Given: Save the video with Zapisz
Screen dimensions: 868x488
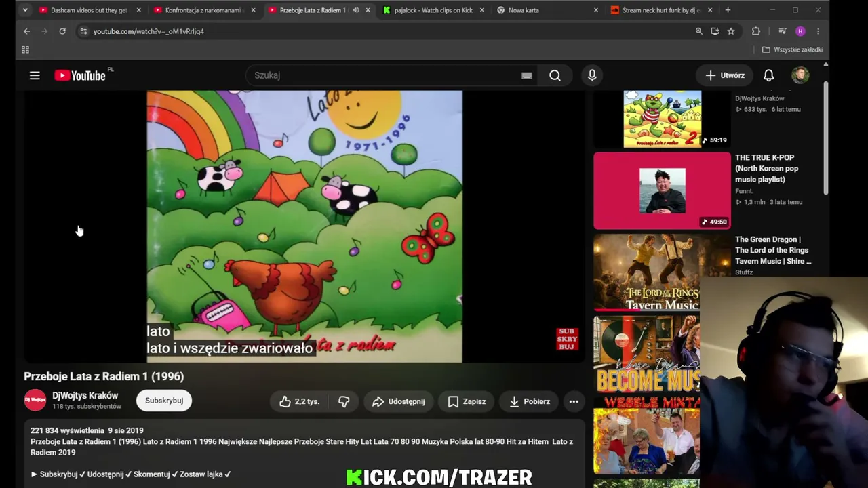Looking at the screenshot, I should click(467, 401).
